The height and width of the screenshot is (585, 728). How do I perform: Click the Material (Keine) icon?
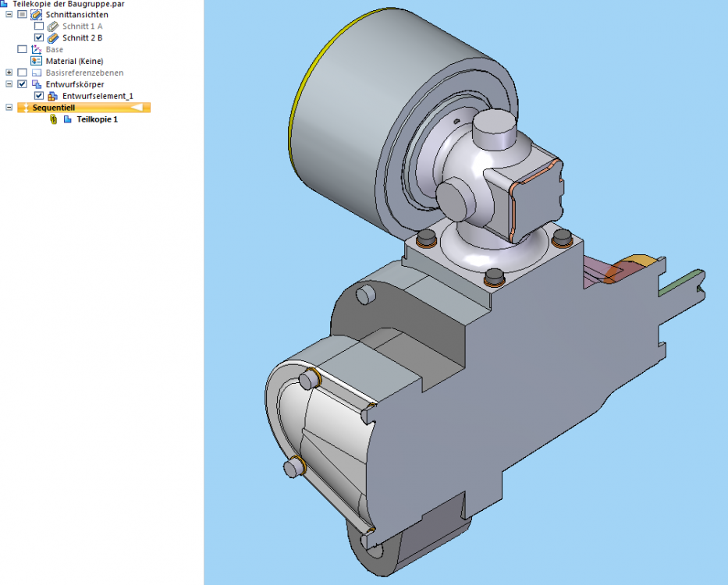[x=36, y=61]
